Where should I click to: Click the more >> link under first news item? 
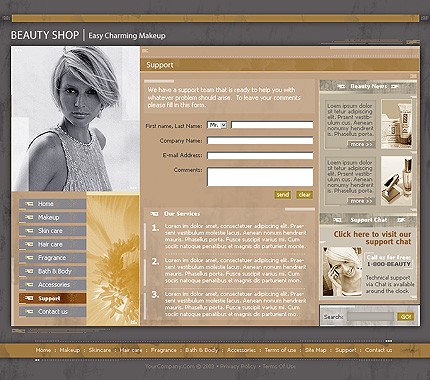(x=361, y=144)
